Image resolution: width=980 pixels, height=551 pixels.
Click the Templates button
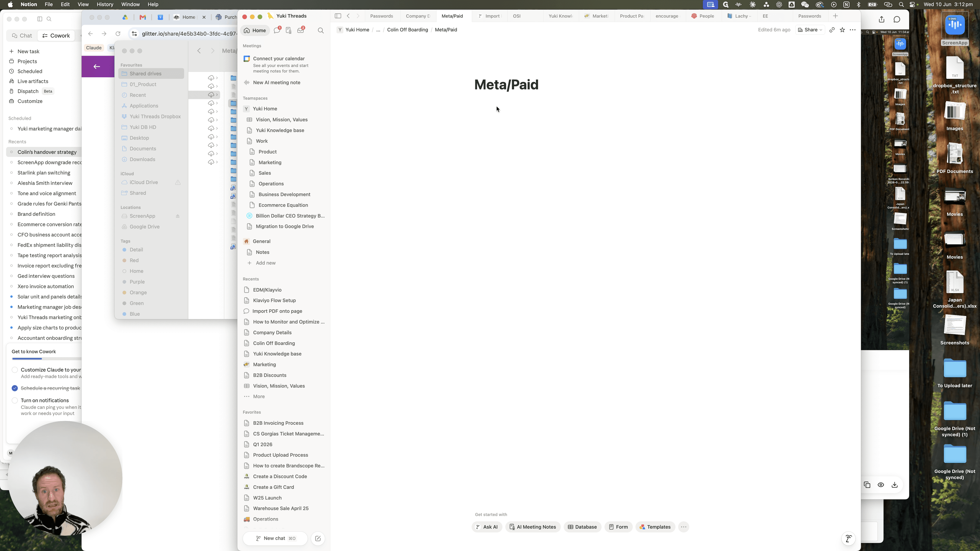(x=655, y=527)
